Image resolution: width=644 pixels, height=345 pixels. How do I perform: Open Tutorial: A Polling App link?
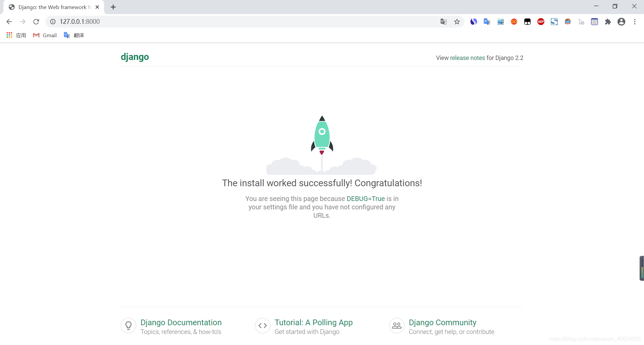click(314, 323)
